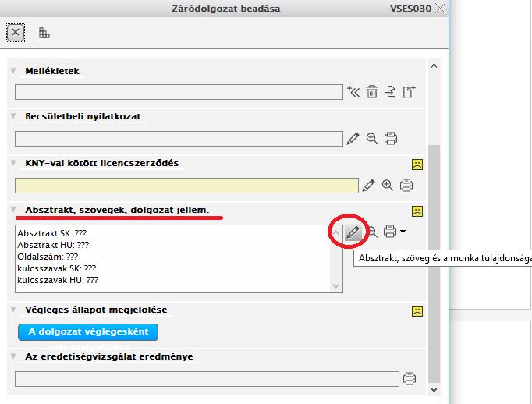Viewport: 532px width, 404px height.
Task: Click Absztrakt, szövegek, dolgozat jellem. heading
Action: 117,210
